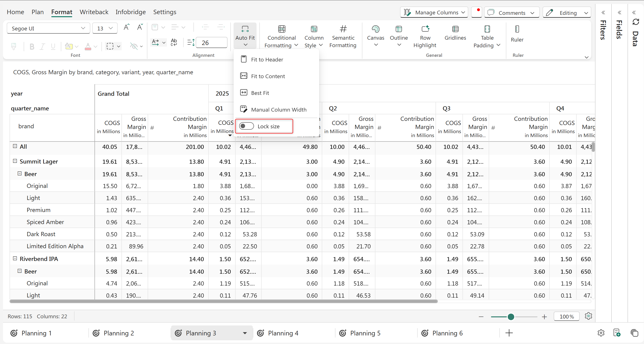This screenshot has width=644, height=344.
Task: Collapse the All row group
Action: [15, 146]
